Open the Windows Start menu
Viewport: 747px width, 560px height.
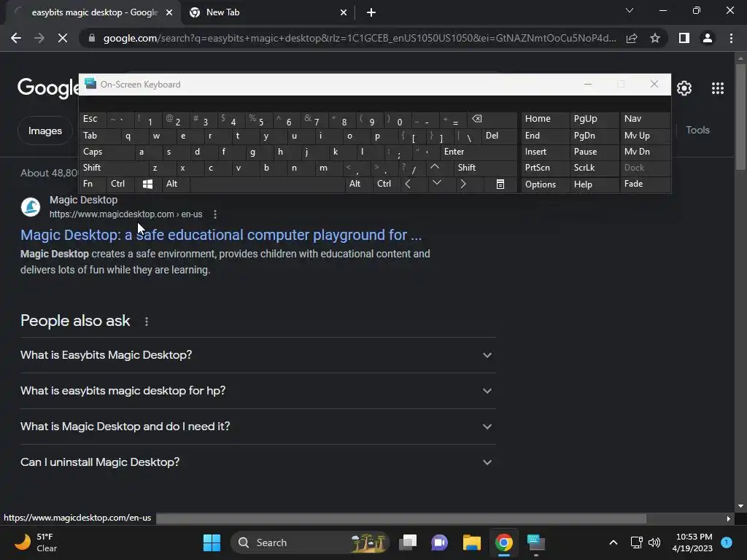212,542
